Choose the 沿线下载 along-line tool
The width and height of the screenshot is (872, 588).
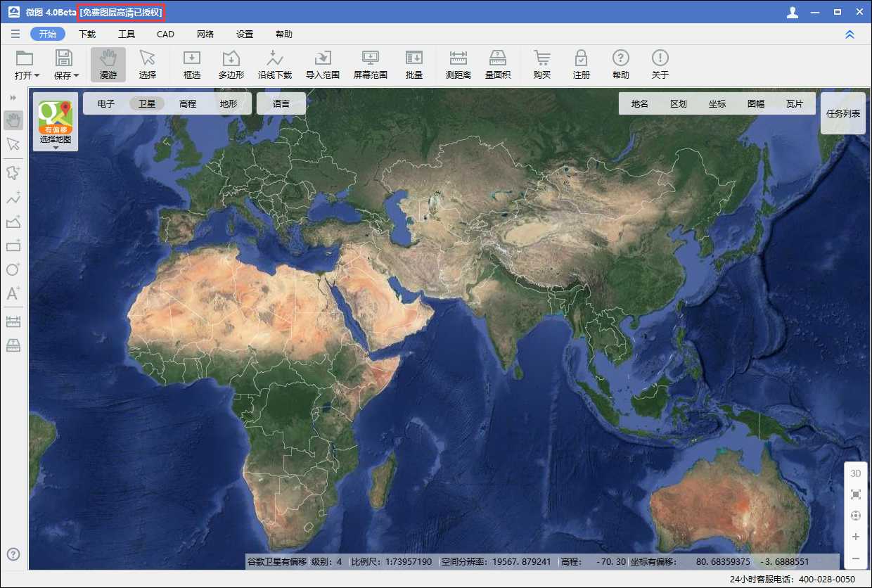(275, 64)
